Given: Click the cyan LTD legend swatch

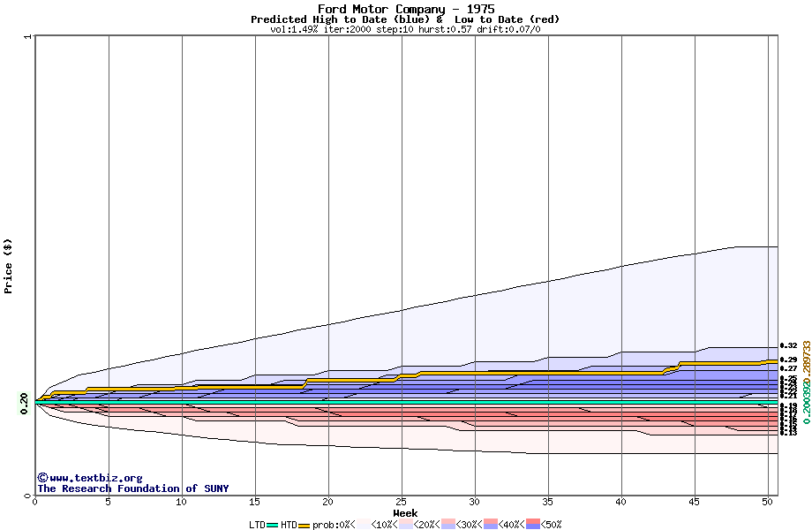Looking at the screenshot, I should [273, 526].
